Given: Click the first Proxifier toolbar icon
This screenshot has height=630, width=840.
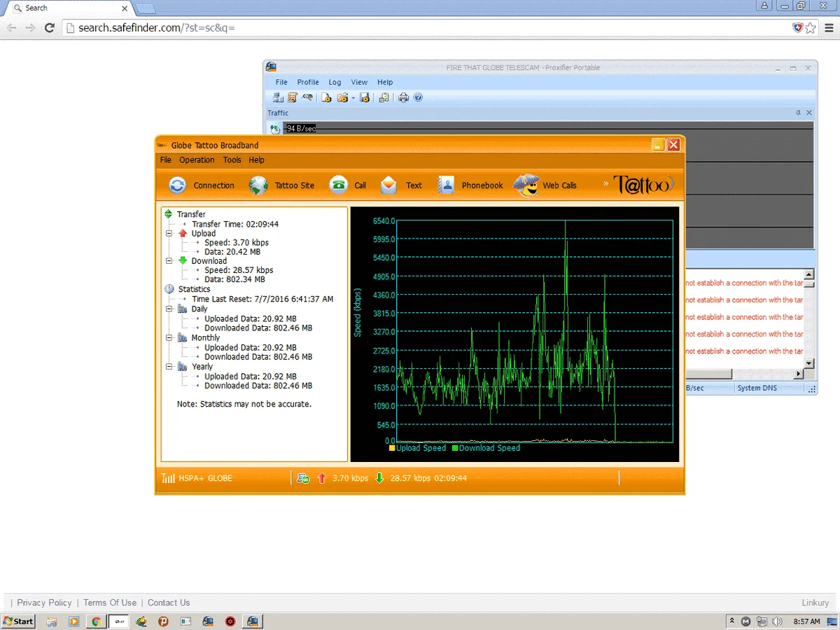Looking at the screenshot, I should click(x=278, y=97).
